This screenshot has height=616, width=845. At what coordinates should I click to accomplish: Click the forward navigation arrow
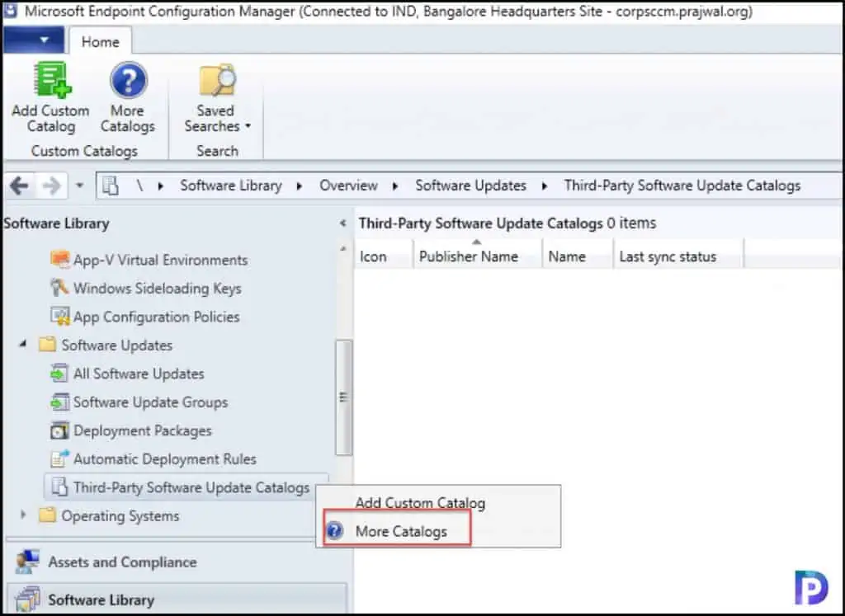pos(52,186)
